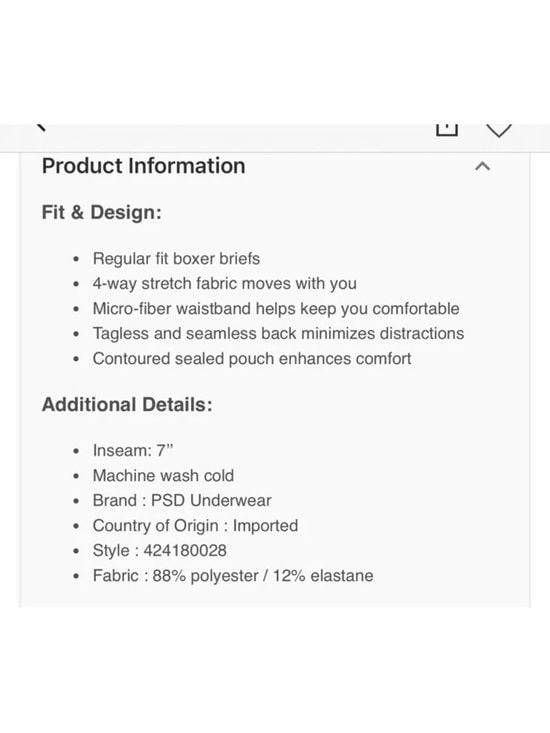
Task: Collapse the Product Information section chevron
Action: tap(482, 166)
